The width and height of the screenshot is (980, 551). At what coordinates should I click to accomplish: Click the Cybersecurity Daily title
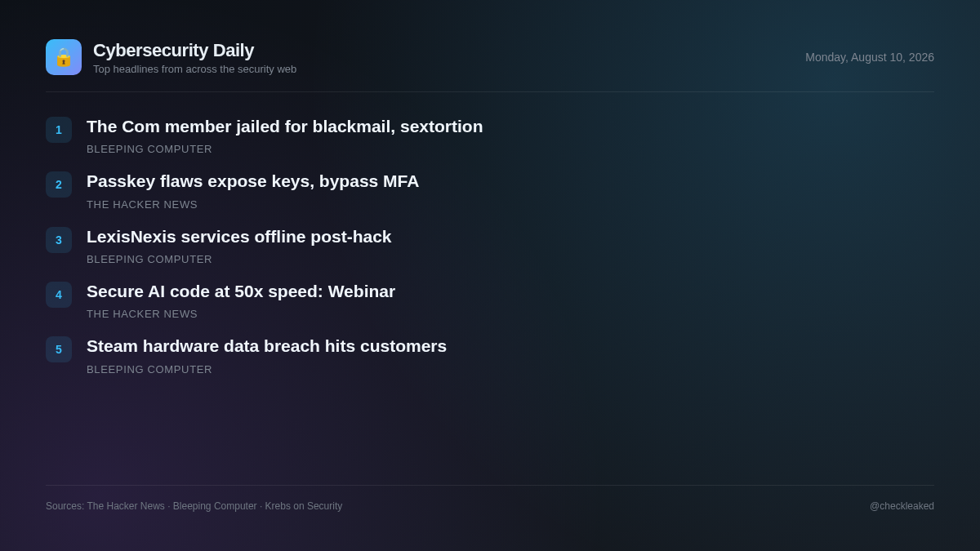pos(173,51)
